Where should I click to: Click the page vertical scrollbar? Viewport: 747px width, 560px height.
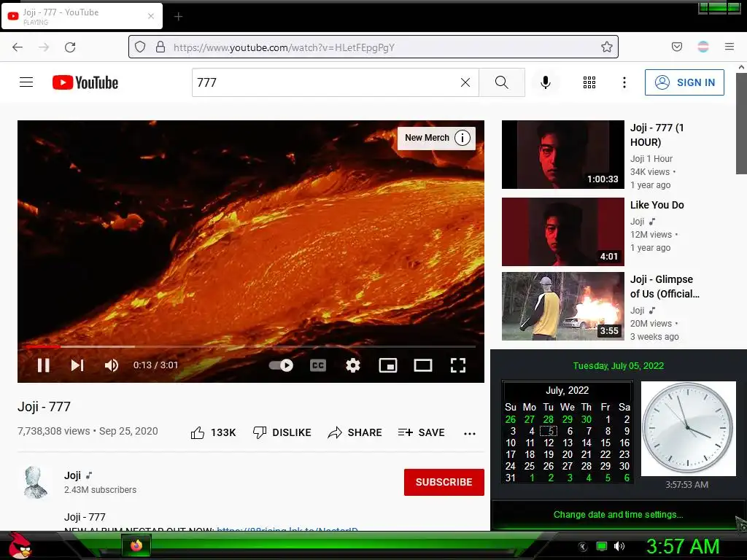click(741, 124)
